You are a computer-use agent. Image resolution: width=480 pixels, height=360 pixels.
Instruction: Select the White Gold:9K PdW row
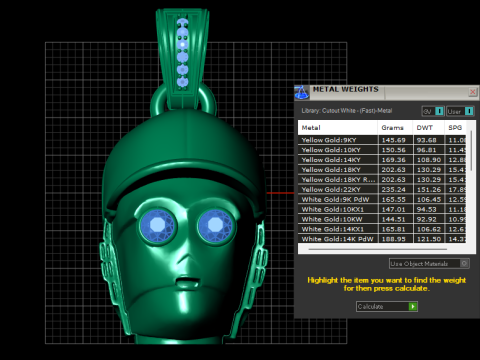coord(382,200)
